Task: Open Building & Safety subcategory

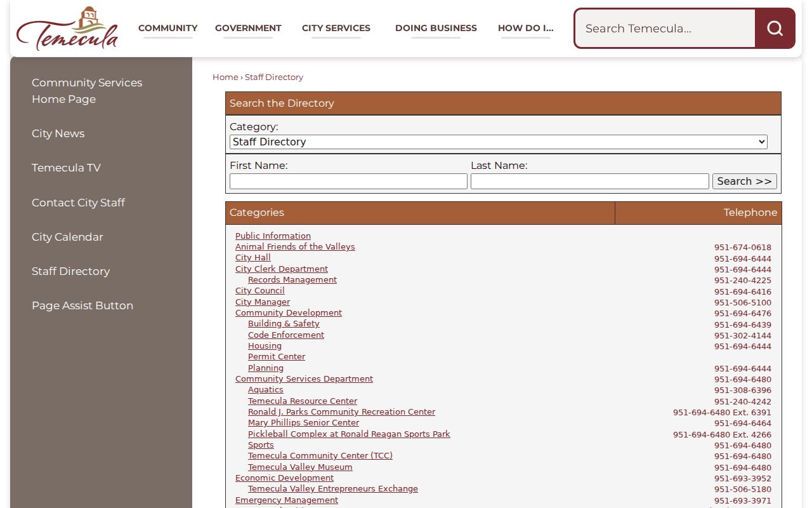Action: tap(284, 323)
